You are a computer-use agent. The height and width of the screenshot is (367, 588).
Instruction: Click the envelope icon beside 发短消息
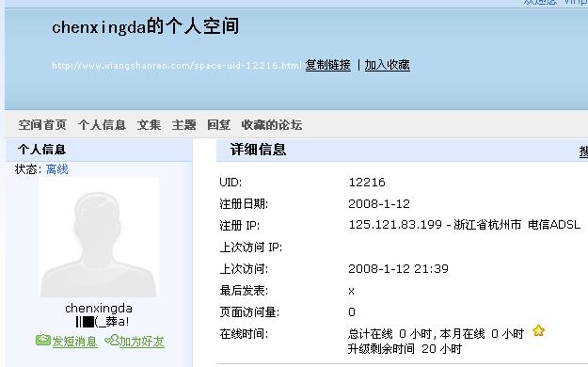[x=42, y=340]
